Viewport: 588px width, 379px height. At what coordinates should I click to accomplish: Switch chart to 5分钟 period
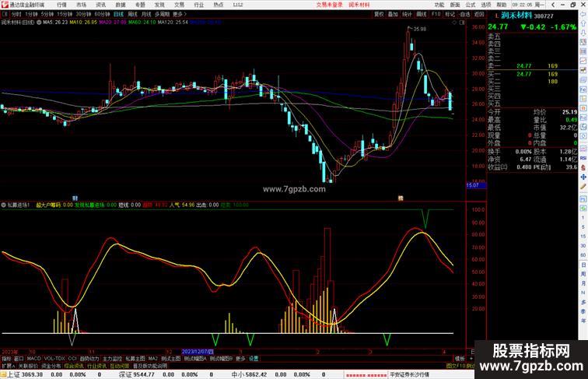(47, 14)
